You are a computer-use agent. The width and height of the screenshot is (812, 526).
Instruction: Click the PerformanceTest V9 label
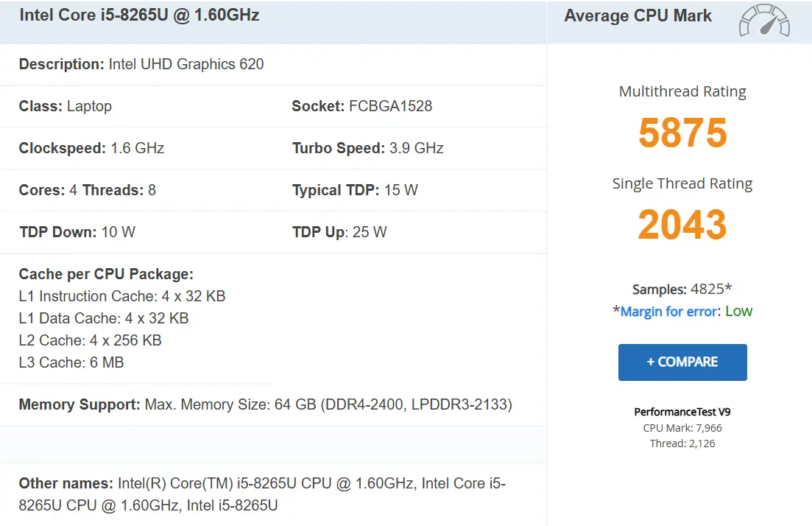[682, 411]
